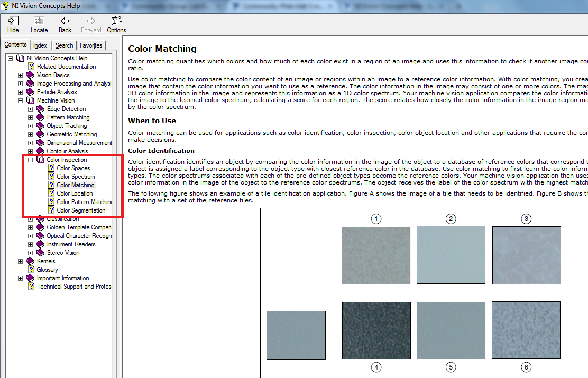
Task: Expand the Particle Analysis node
Action: [20, 92]
